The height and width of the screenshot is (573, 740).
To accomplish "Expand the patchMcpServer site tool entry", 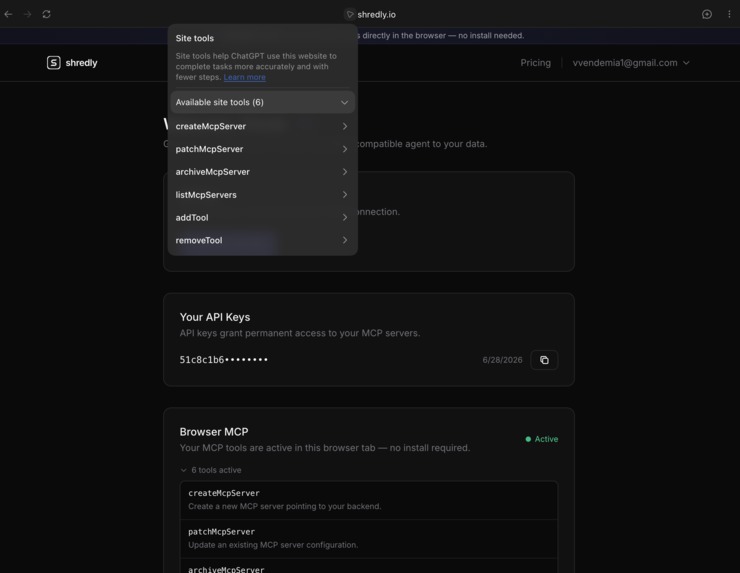I will coord(262,149).
